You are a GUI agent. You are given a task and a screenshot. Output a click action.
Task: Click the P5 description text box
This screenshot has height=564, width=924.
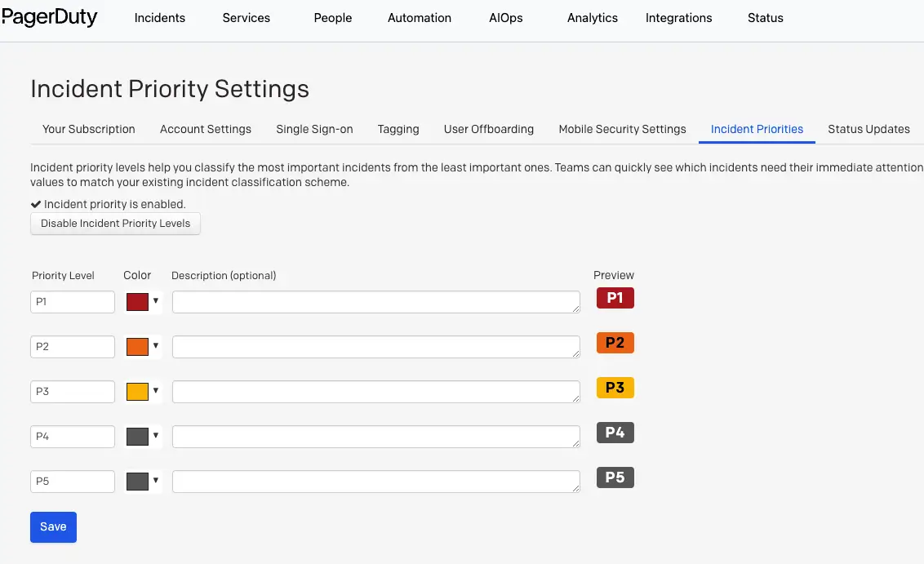click(376, 482)
